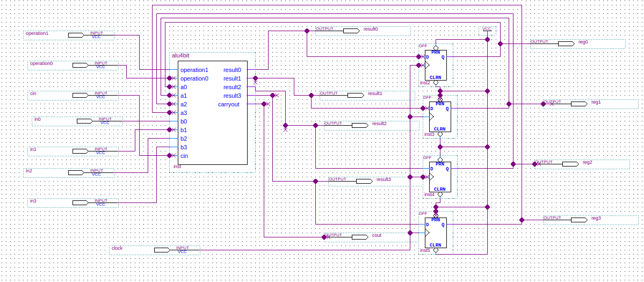Click the 'operation1' pin name label
Screen dimensions: 644x282
point(37,33)
